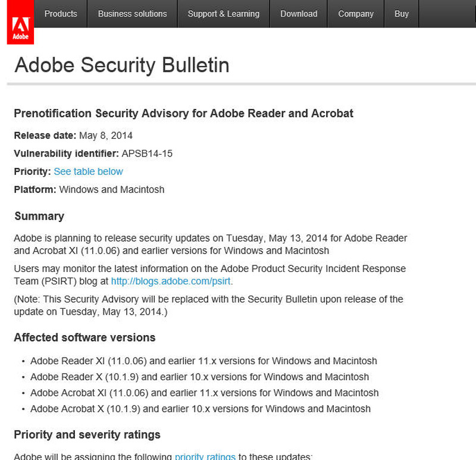This screenshot has height=460, width=476.
Task: Click the Adobe Acrobat XI (11.0.06) list item
Action: [x=204, y=393]
